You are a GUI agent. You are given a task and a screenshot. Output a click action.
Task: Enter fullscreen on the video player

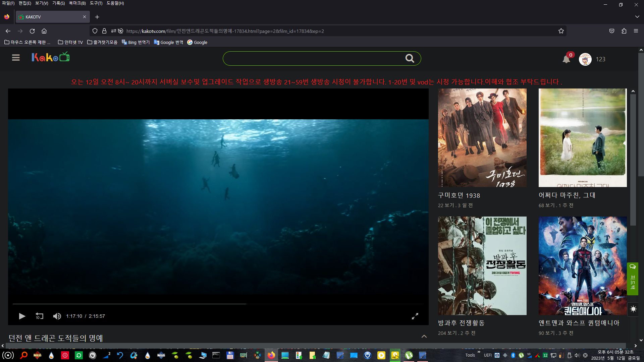click(x=415, y=316)
